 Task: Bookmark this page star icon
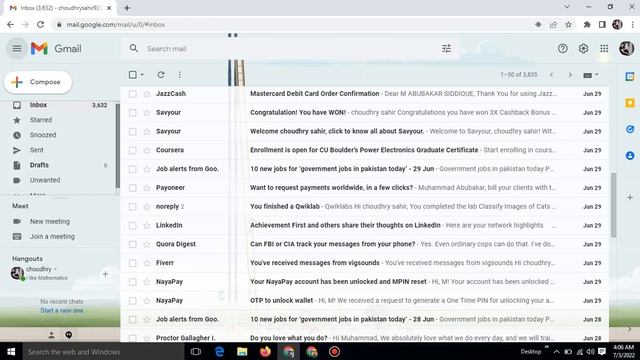[568, 24]
